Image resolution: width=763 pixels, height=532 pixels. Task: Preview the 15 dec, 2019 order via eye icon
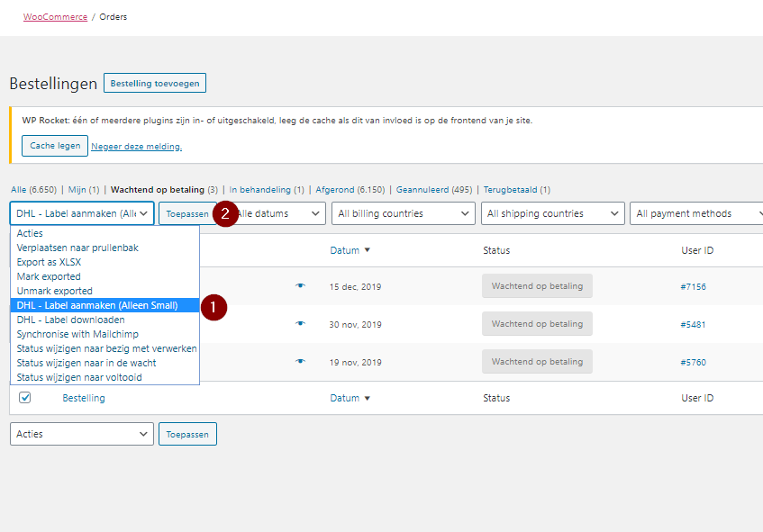click(x=300, y=286)
